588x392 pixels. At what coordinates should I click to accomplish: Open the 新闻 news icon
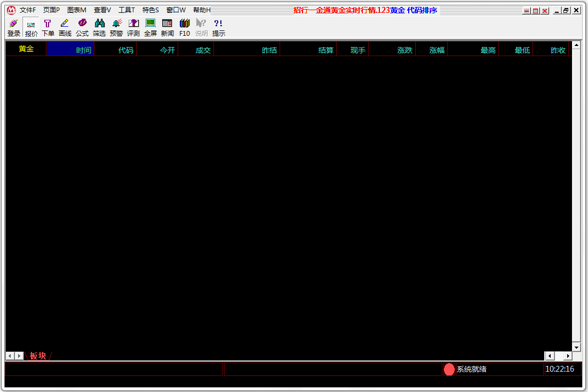tap(167, 28)
